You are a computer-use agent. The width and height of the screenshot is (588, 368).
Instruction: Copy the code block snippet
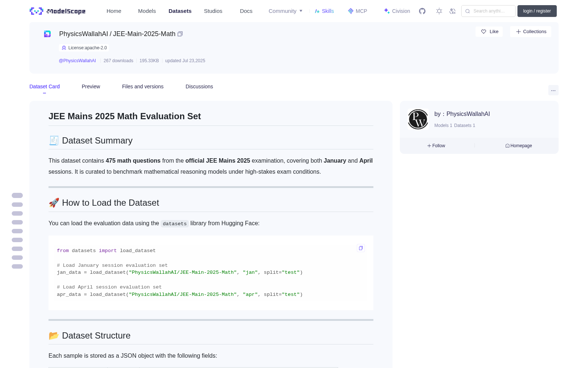pyautogui.click(x=361, y=248)
